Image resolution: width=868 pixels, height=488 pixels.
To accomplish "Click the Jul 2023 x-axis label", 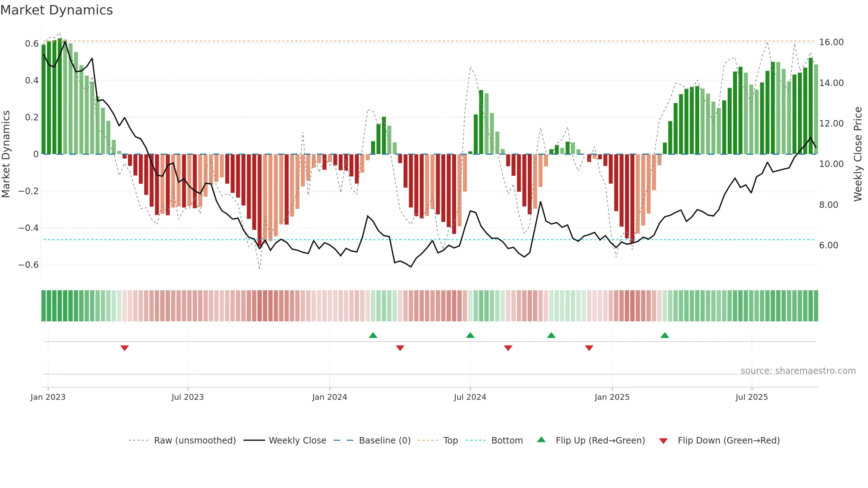I will 188,397.
